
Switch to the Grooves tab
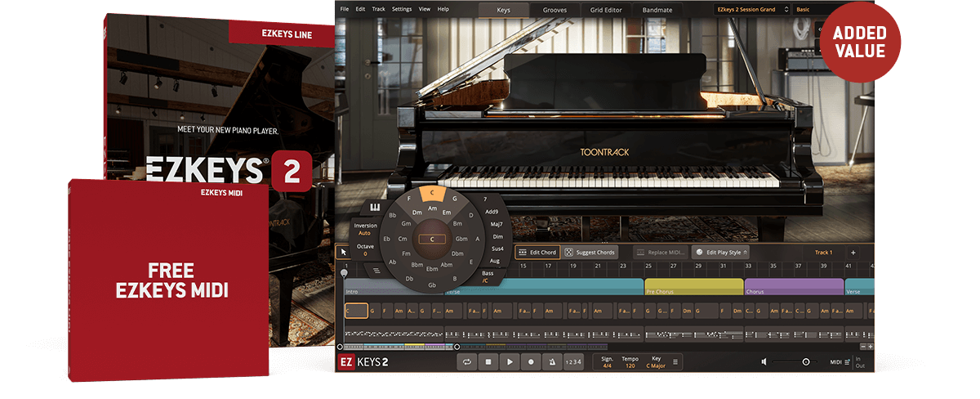pos(555,10)
